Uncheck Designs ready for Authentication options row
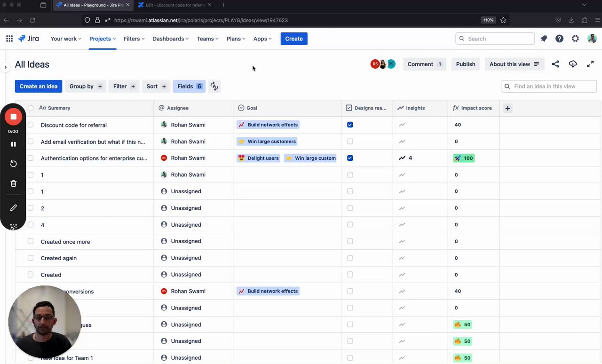The image size is (602, 364). pos(349,158)
